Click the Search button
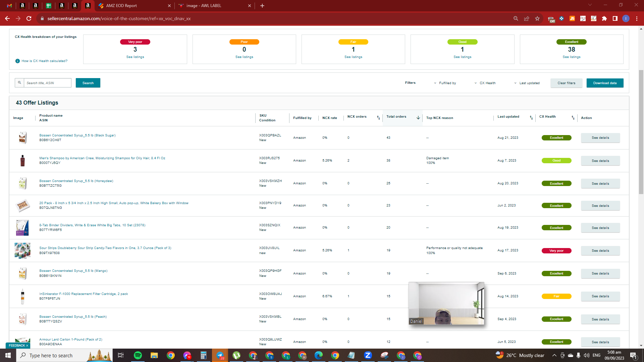The width and height of the screenshot is (644, 362). (88, 83)
